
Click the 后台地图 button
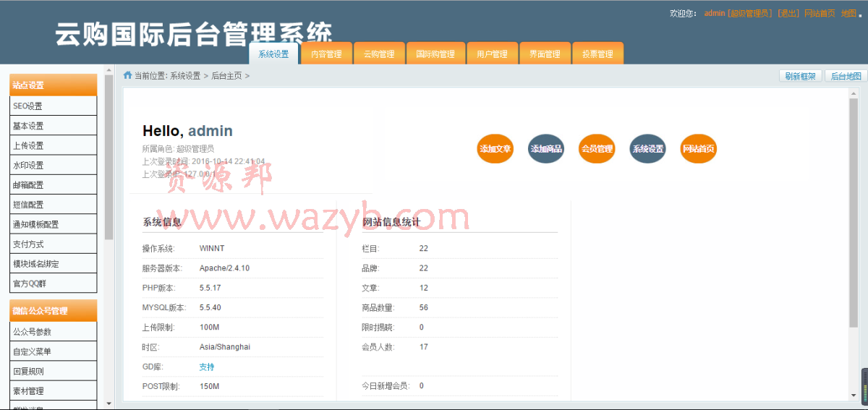[x=846, y=76]
